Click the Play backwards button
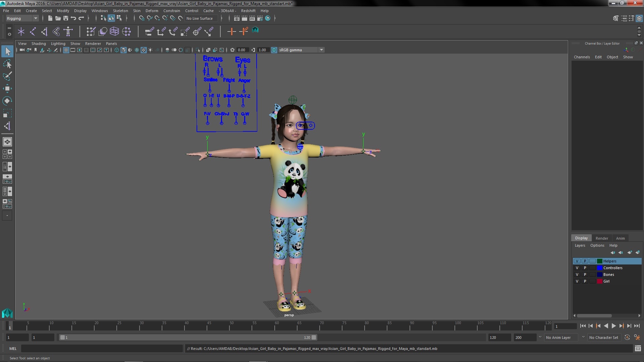This screenshot has width=644, height=362. coord(606,326)
